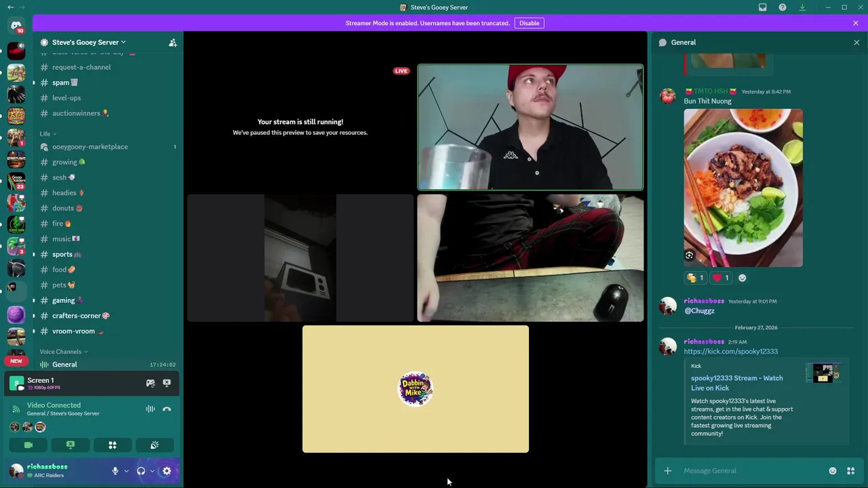Collapse the Life category
The width and height of the screenshot is (868, 488).
coord(48,134)
